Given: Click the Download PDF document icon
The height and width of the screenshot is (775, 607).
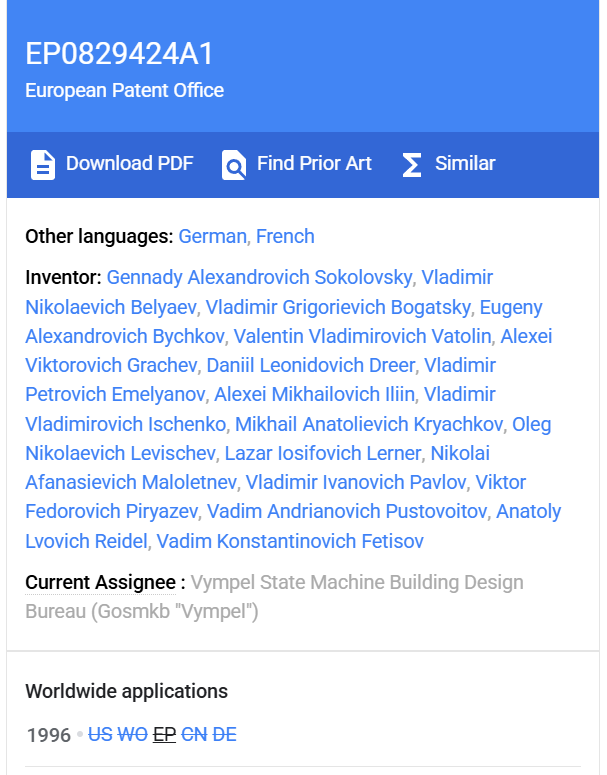Looking at the screenshot, I should [x=42, y=164].
